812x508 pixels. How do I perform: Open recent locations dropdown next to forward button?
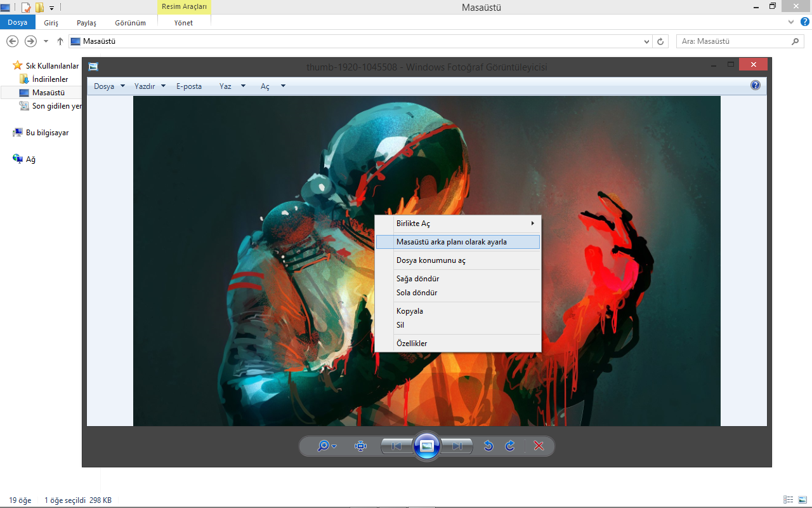tap(46, 41)
